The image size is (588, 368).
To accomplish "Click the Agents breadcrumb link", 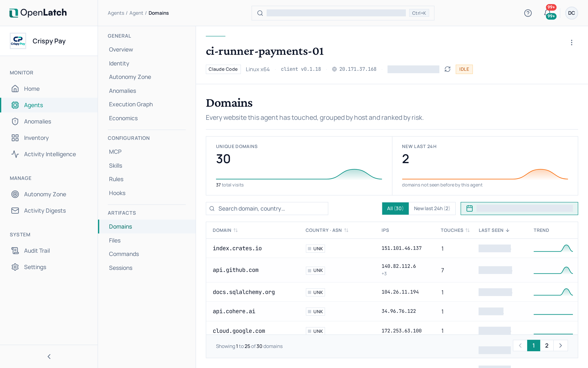I will click(x=116, y=13).
